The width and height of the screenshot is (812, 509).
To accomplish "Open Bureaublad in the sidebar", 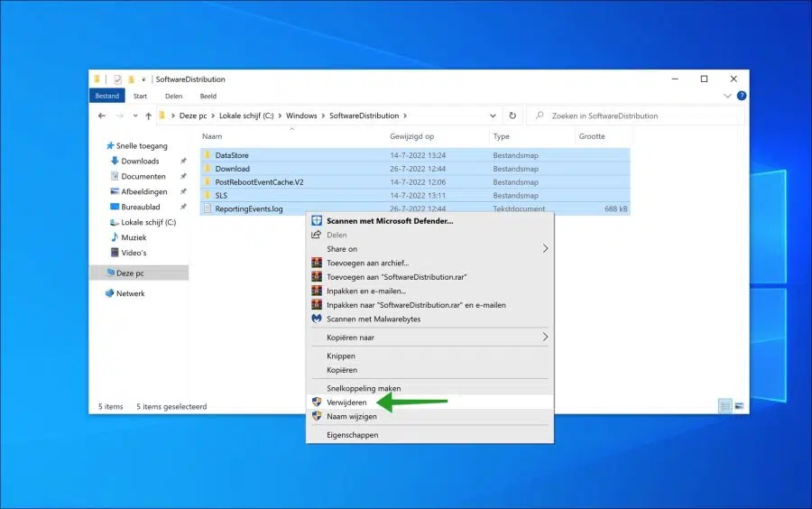I will pyautogui.click(x=141, y=208).
